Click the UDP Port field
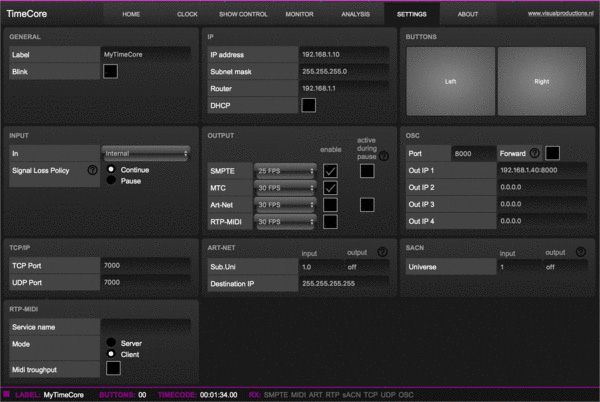600x402 pixels. 146,282
